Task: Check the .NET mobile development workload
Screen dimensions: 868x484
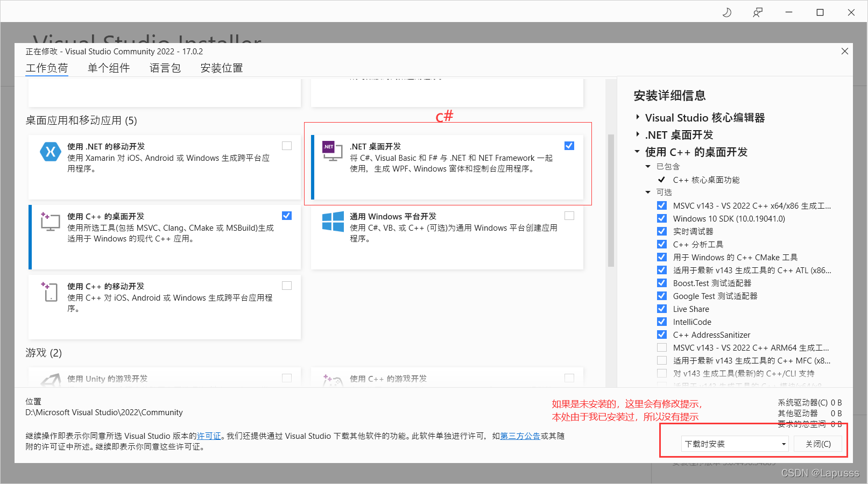Action: coord(287,146)
